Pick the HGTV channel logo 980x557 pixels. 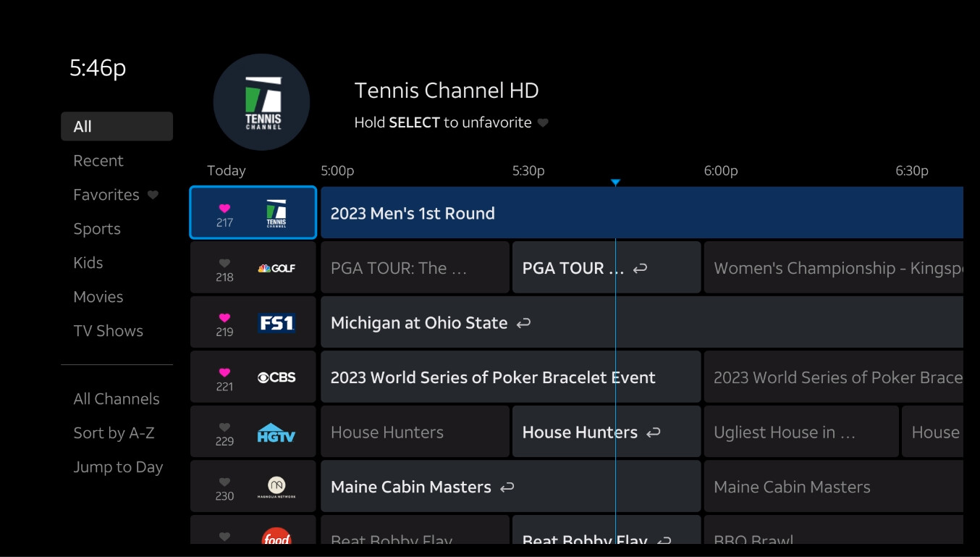[276, 432]
